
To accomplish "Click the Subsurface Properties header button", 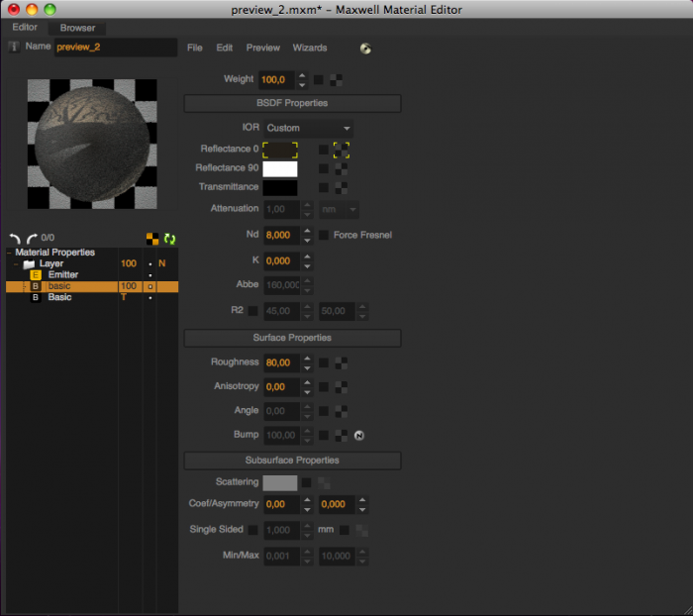I will coord(292,461).
